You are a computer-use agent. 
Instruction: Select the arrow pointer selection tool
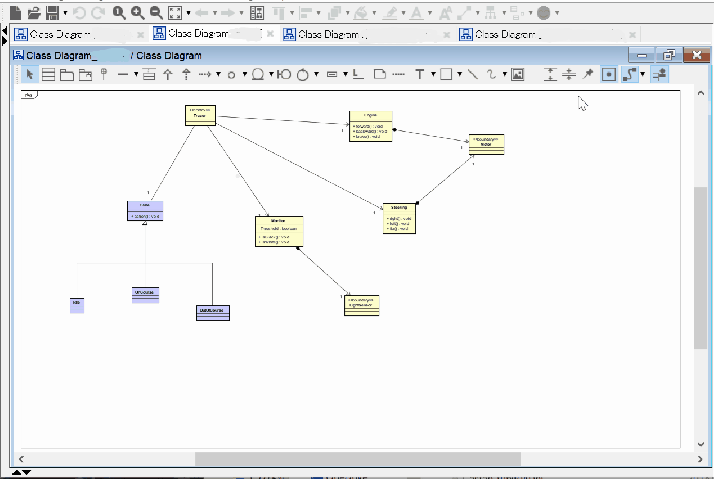tap(30, 74)
